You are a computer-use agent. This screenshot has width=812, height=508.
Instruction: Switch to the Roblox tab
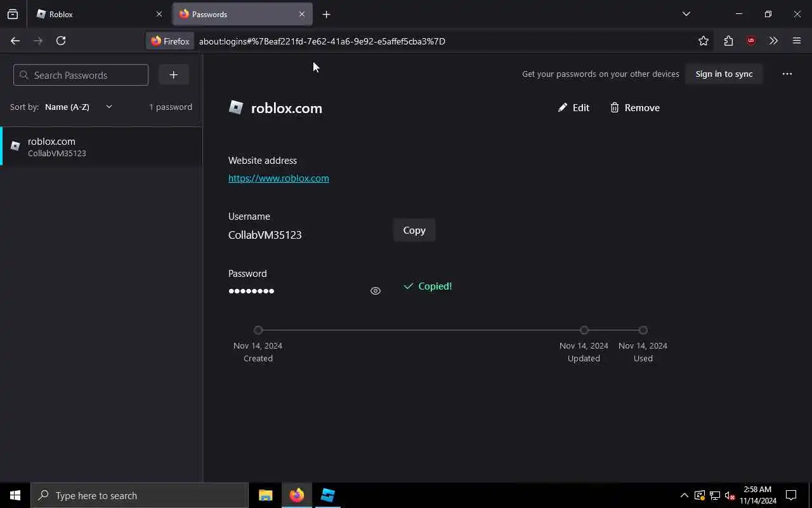pos(98,14)
